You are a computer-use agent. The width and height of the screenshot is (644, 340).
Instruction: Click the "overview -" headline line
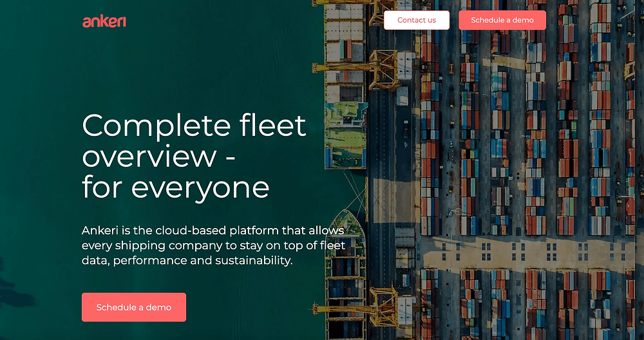[158, 156]
